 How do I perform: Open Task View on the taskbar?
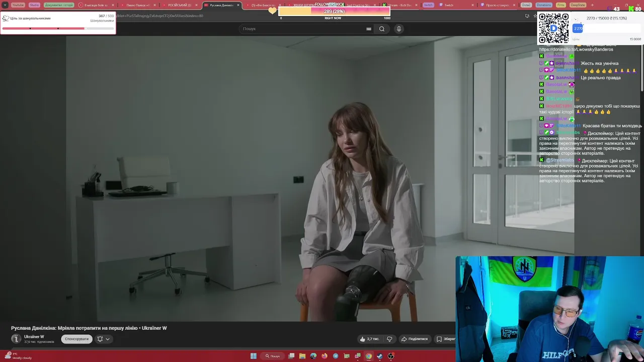pyautogui.click(x=291, y=356)
